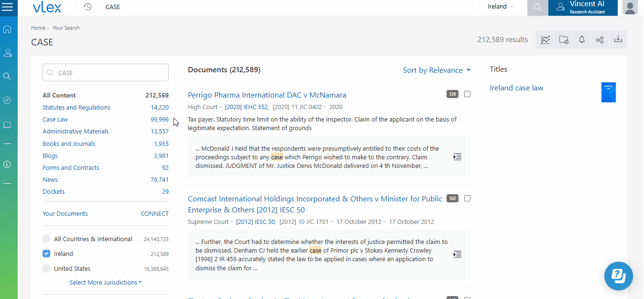
Task: Expand Select More Jurisdictions
Action: [105, 283]
